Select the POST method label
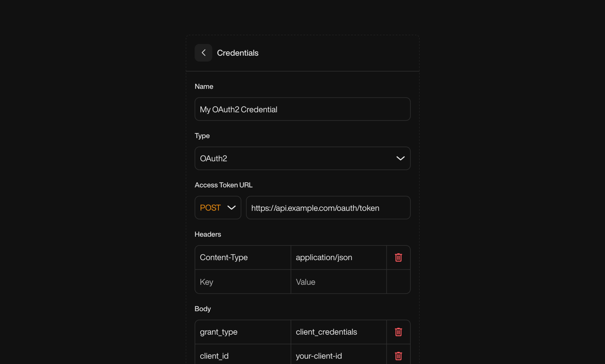 coord(210,207)
